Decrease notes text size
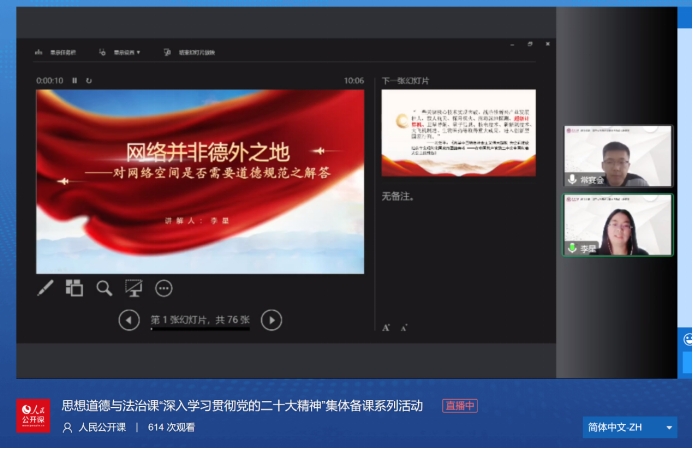Screen dimensions: 693x449 (x=404, y=328)
